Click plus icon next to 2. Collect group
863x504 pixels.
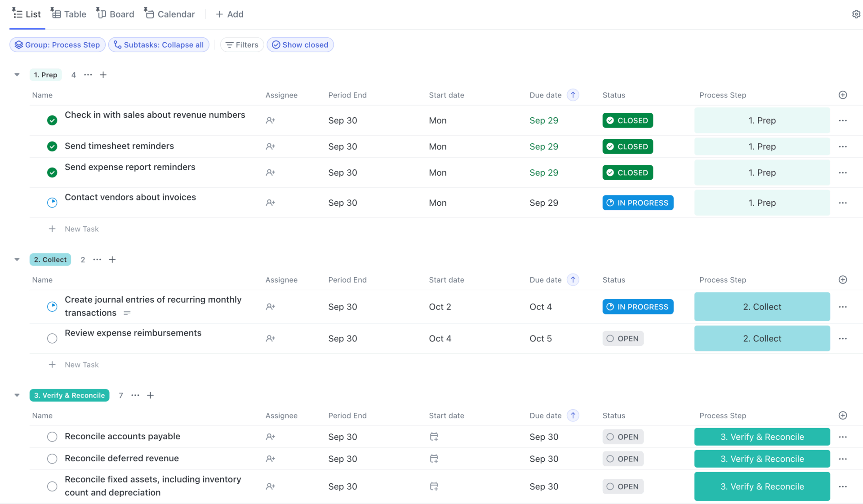coord(112,260)
